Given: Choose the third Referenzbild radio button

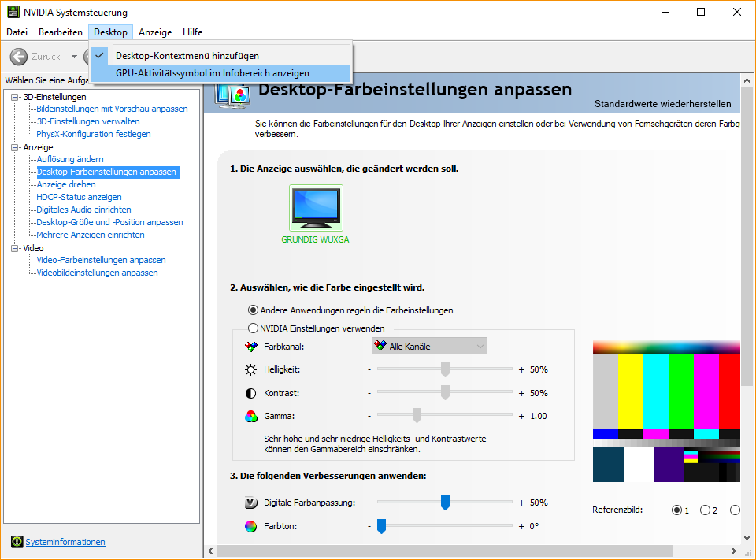Looking at the screenshot, I should (735, 510).
